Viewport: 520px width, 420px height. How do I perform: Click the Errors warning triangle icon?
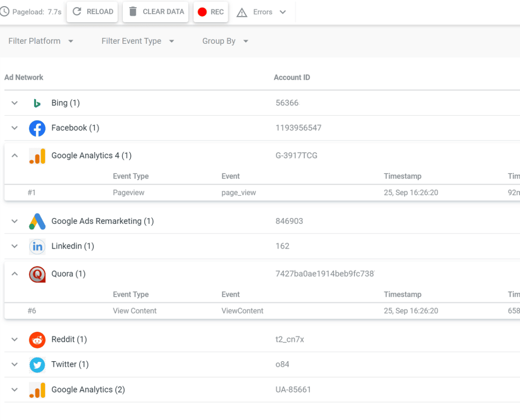242,13
